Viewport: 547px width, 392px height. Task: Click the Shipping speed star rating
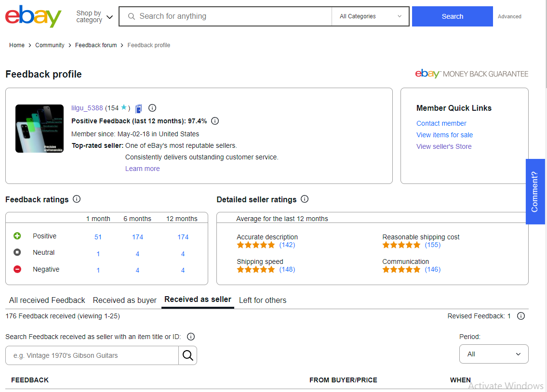[x=256, y=269]
